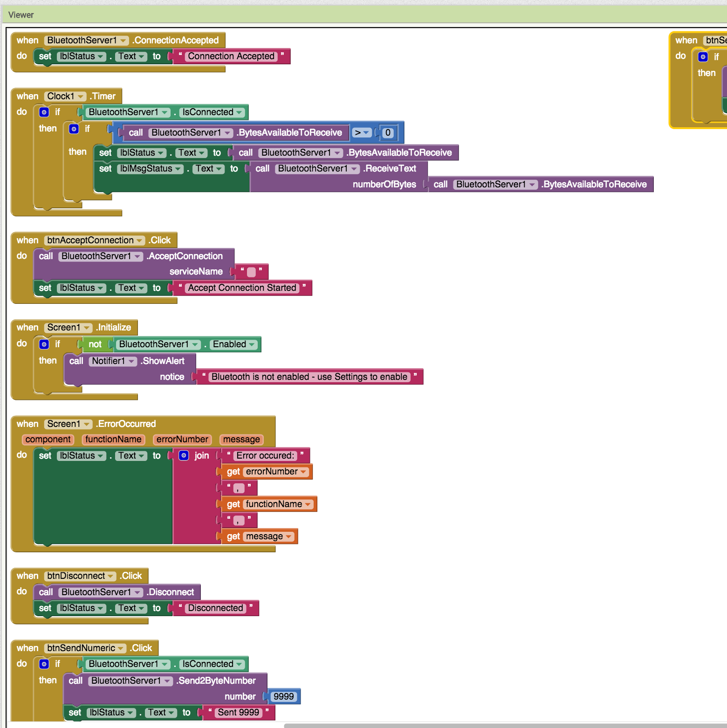Open IsConnected property dropdown in Clock1.Timer block
This screenshot has width=727, height=728.
pos(213,112)
